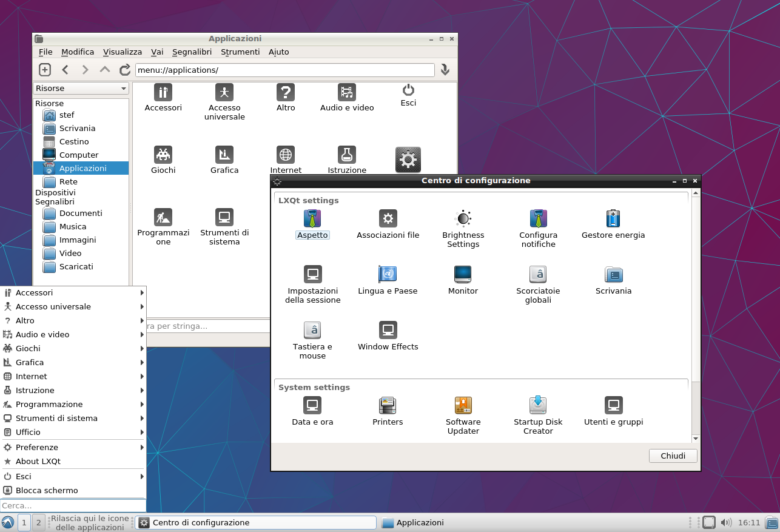Open volume control in system tray
780x532 pixels.
(726, 522)
